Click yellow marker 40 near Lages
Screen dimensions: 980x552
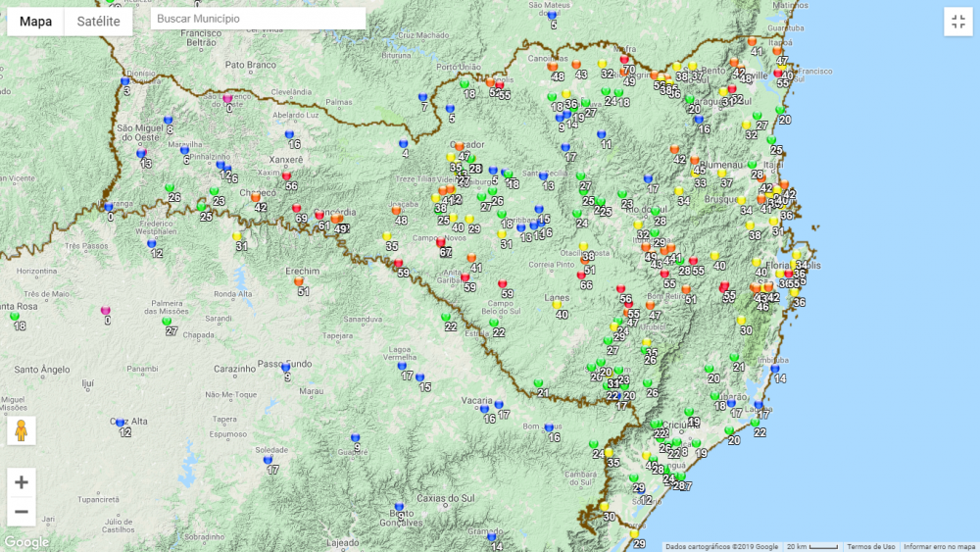click(557, 305)
